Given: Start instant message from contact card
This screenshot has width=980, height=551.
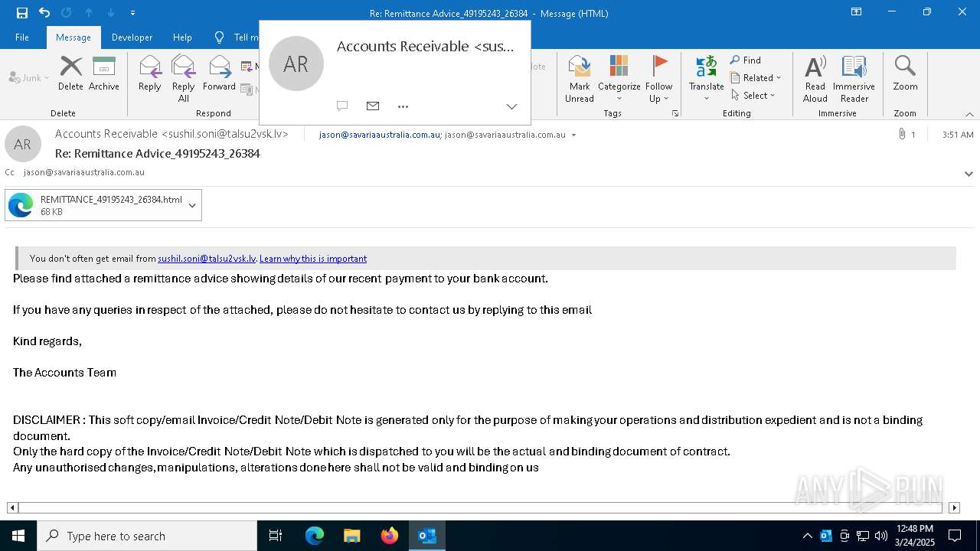Looking at the screenshot, I should [342, 106].
